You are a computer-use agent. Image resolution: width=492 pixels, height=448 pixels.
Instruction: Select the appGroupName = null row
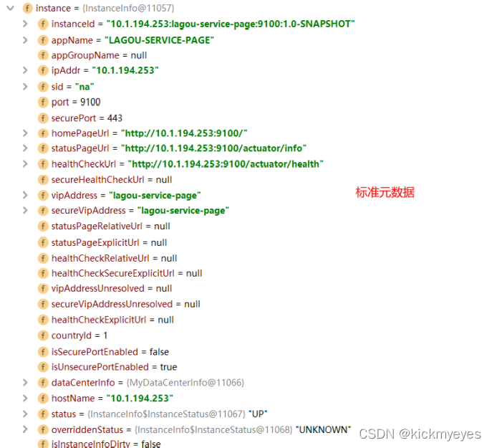click(92, 55)
